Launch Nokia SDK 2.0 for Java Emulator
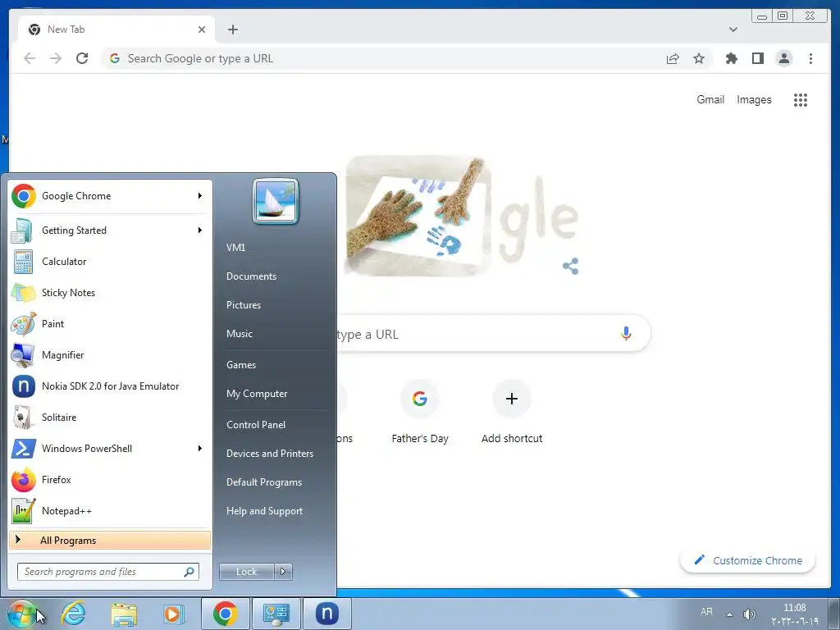Screen dimensions: 840x630 110,386
